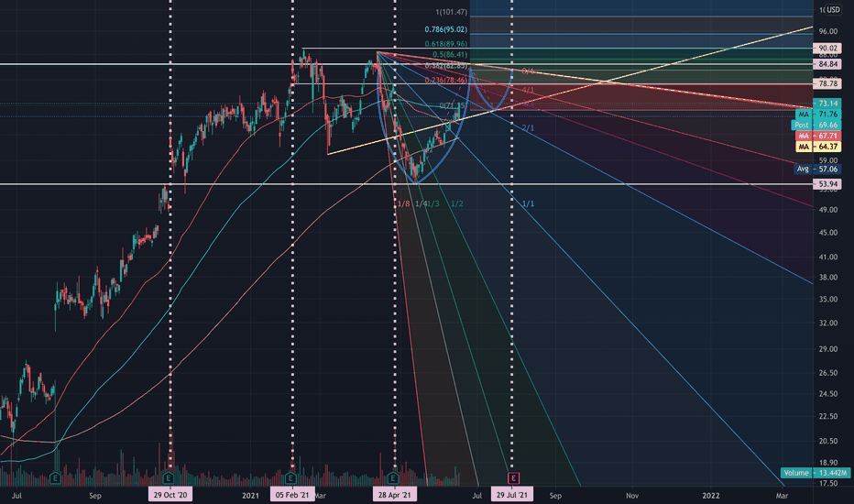Open the earnings marker at 05 Feb '21

(290, 478)
